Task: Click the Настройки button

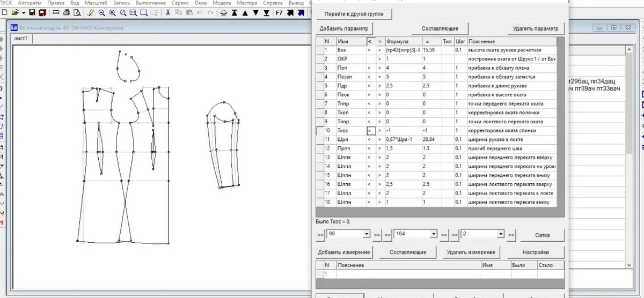Action: click(x=536, y=252)
